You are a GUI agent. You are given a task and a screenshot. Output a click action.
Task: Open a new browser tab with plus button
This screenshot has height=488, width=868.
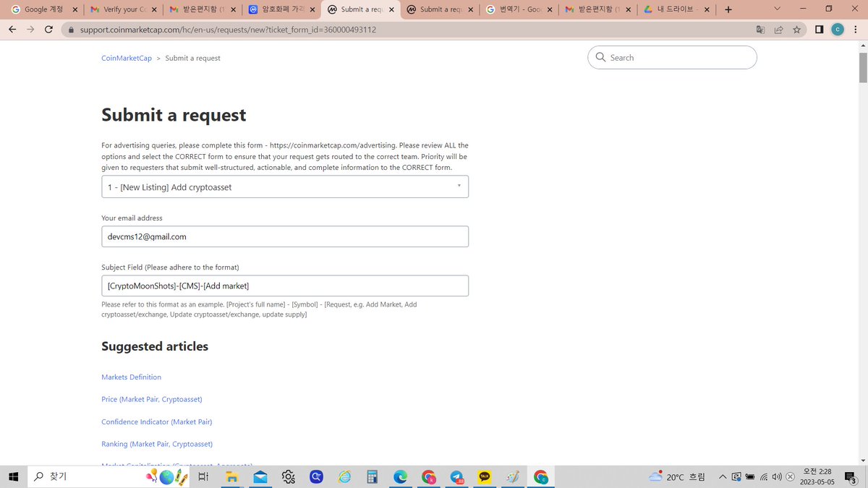[728, 9]
